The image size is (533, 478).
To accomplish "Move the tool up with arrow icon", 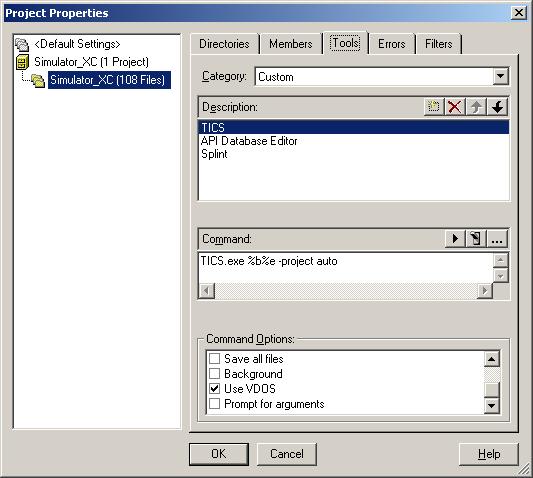I will pyautogui.click(x=476, y=107).
